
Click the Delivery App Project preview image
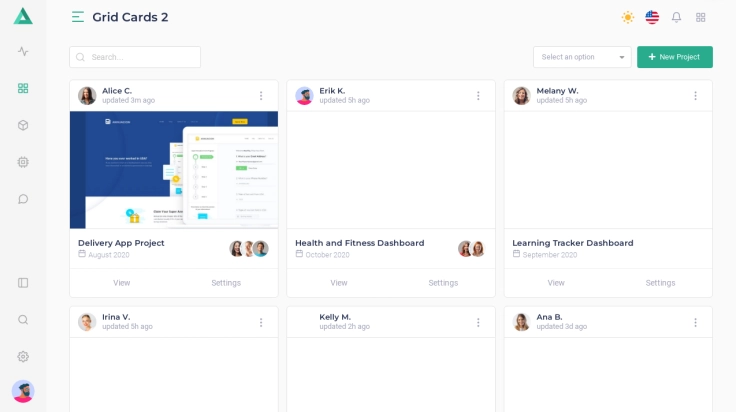(174, 170)
